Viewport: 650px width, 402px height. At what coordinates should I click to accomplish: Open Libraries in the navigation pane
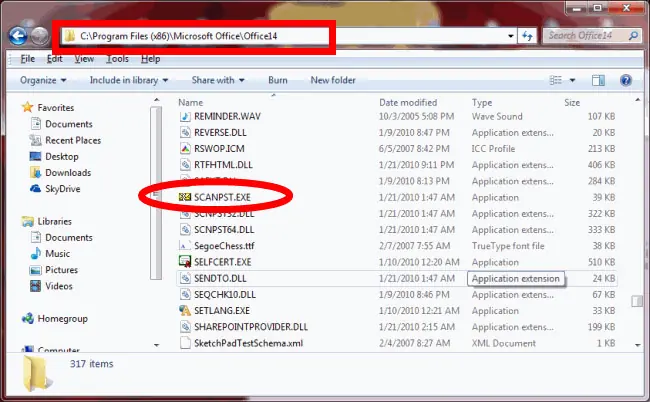54,222
